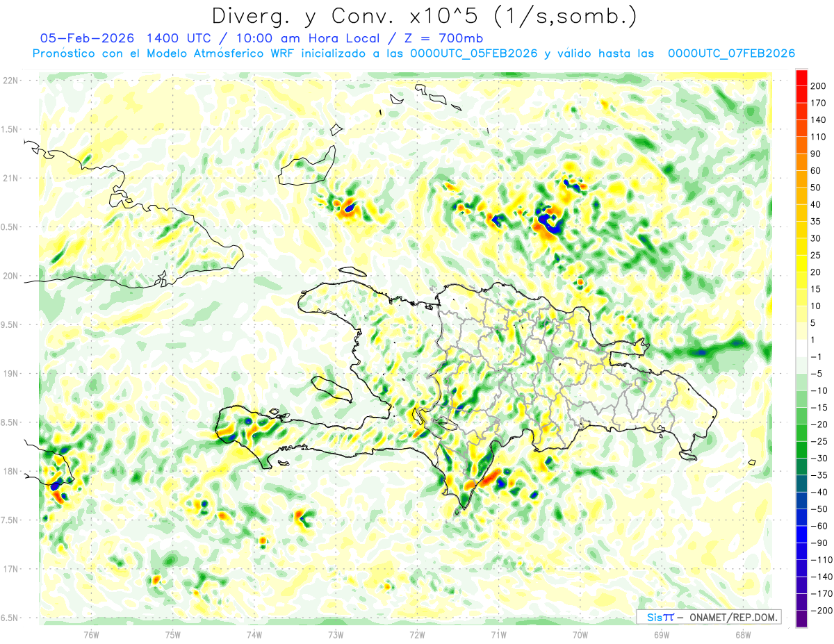Click the positive '140' color scale label
Viewport: 834px width, 644px height.
tap(819, 120)
